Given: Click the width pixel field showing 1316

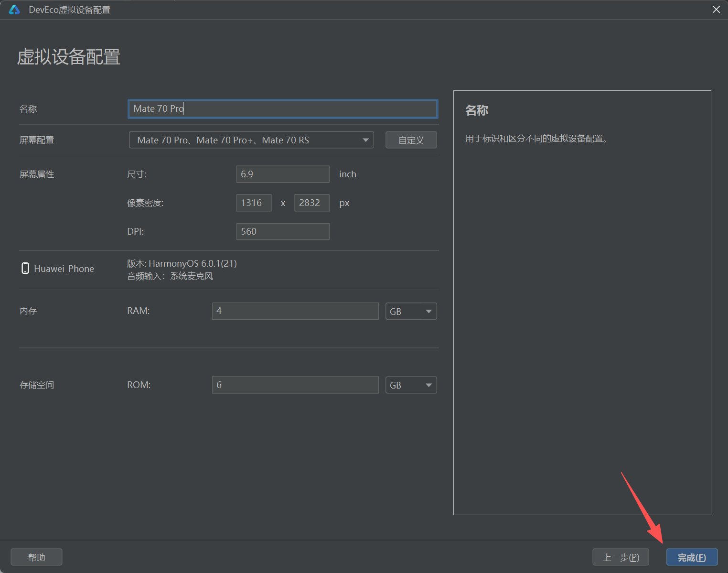Looking at the screenshot, I should coord(254,203).
